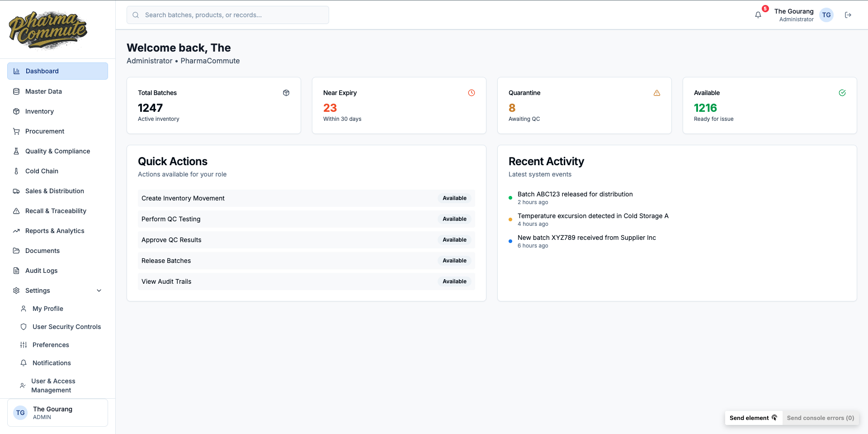The image size is (868, 434).
Task: Click the Quality & Compliance flask icon
Action: (x=16, y=151)
